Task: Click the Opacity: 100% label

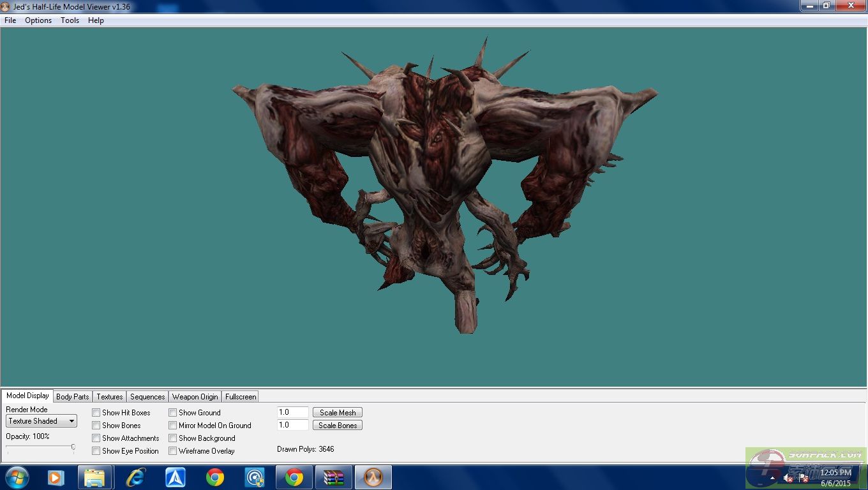Action: (x=27, y=436)
